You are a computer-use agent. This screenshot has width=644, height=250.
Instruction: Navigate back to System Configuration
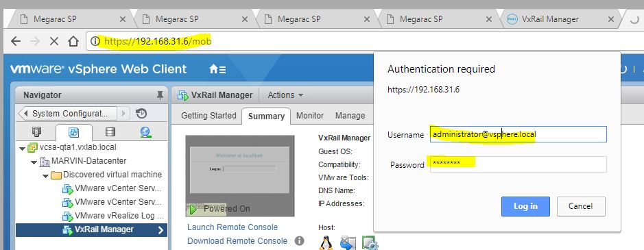pos(68,113)
